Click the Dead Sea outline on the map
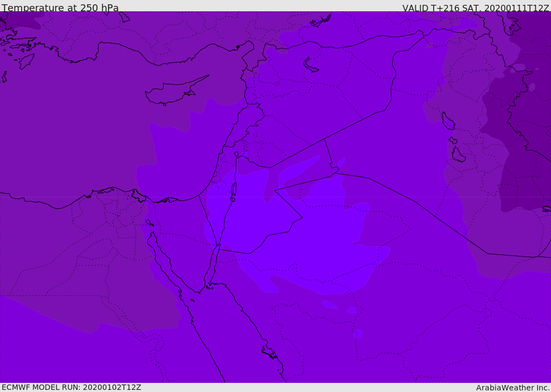 pos(234,192)
